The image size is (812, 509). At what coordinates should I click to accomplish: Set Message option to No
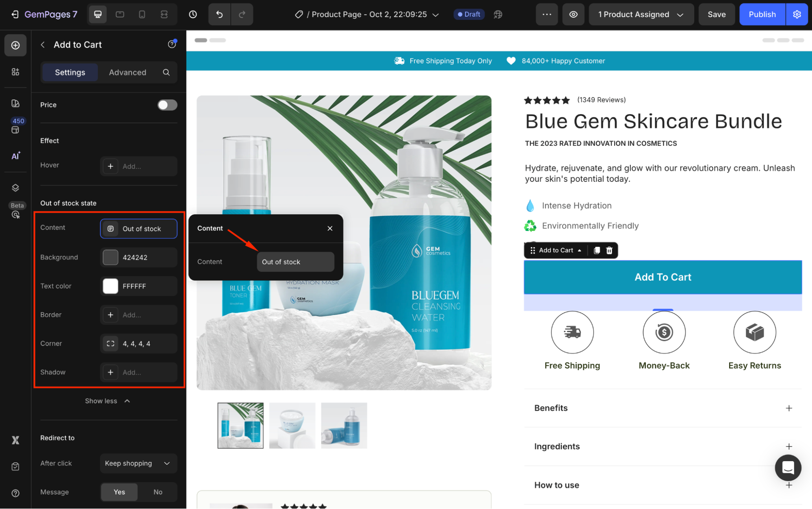[158, 492]
